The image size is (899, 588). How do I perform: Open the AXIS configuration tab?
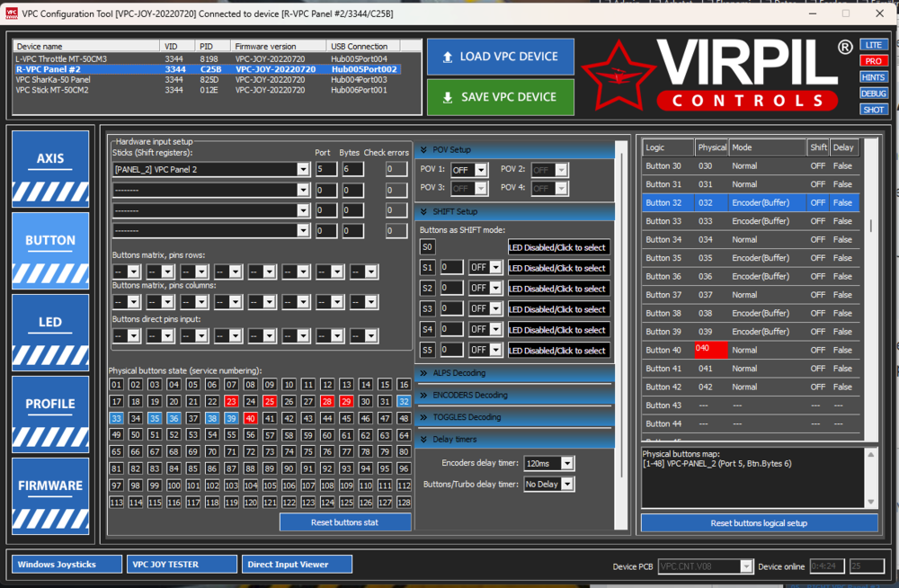tap(50, 169)
